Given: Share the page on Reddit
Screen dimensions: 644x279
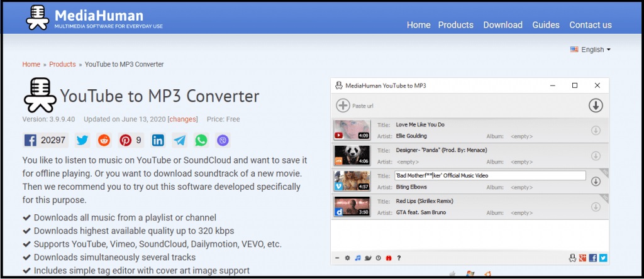Looking at the screenshot, I should [x=104, y=140].
